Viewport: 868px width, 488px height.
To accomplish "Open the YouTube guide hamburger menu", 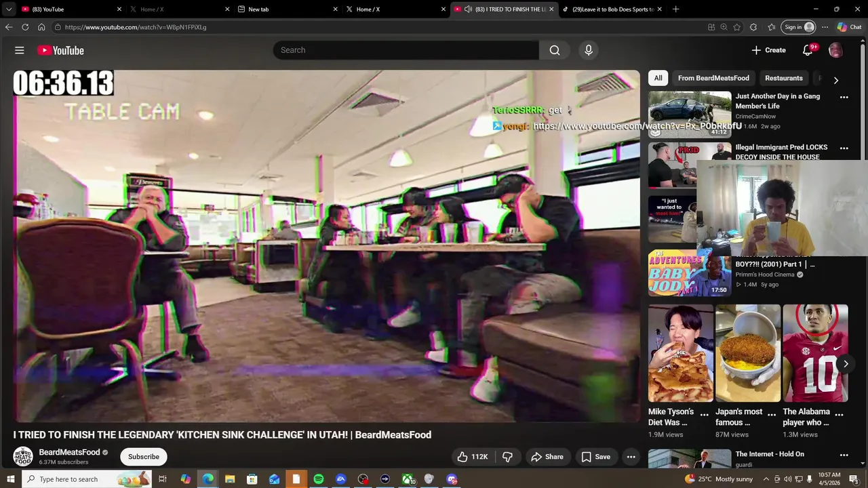I will [20, 50].
